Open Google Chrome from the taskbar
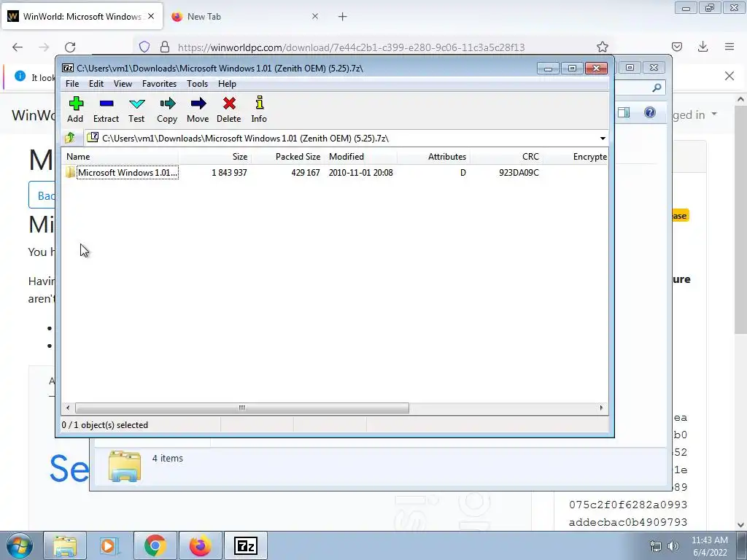 point(155,545)
